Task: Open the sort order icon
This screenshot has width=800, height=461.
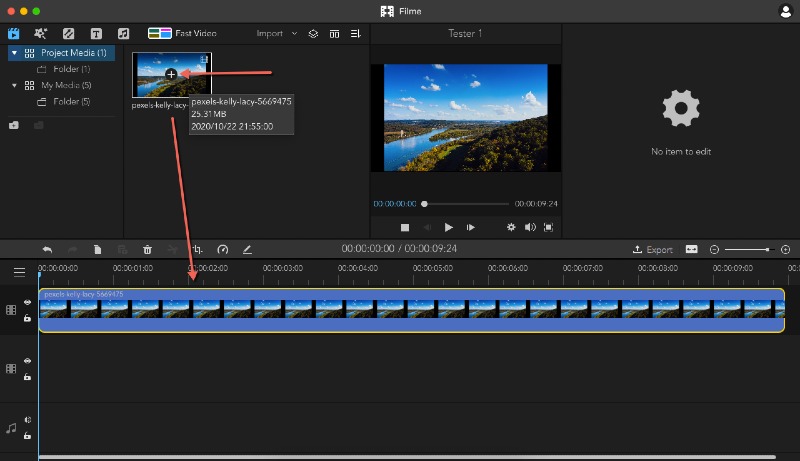Action: [x=356, y=34]
